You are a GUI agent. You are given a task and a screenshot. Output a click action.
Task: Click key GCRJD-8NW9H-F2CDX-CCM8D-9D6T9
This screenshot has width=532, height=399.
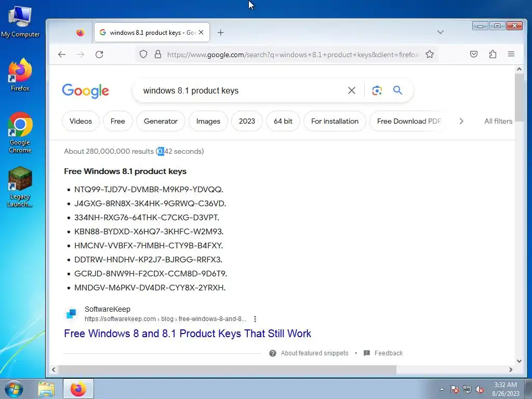pos(151,273)
